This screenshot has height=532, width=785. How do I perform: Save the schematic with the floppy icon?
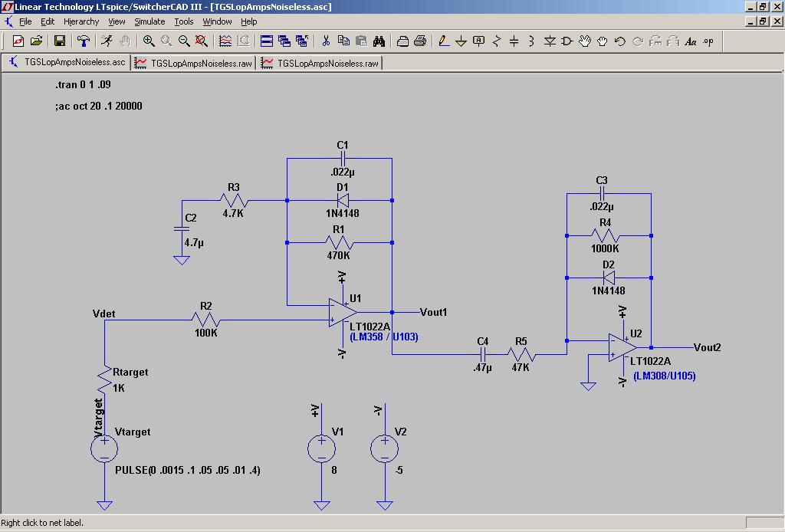[60, 41]
